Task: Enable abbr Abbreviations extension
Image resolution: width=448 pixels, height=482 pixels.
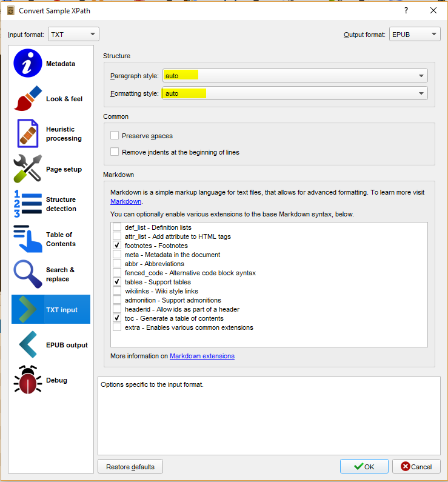Action: pos(117,264)
